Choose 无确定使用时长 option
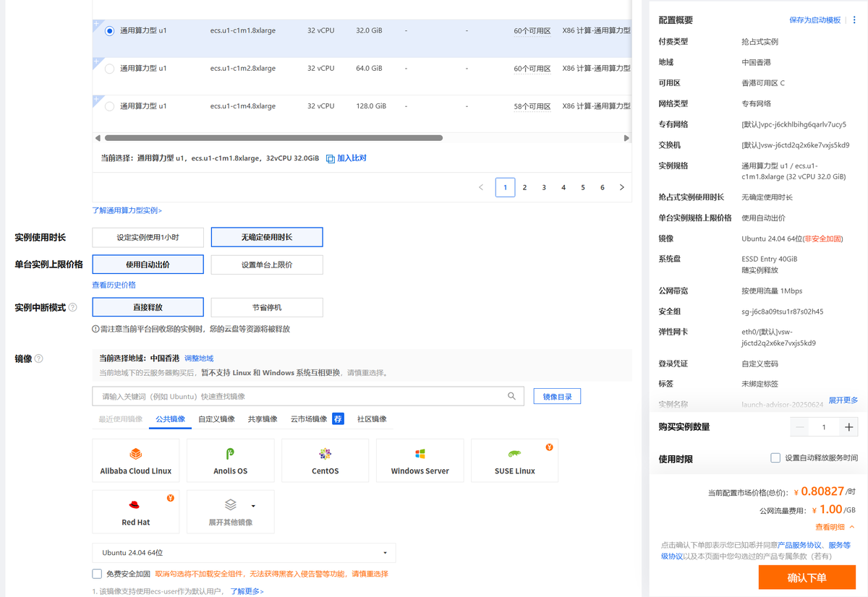Image resolution: width=868 pixels, height=597 pixels. click(267, 237)
